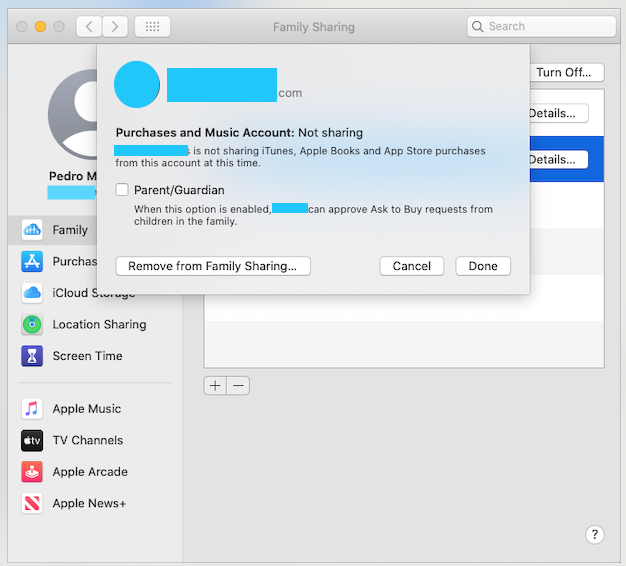Image resolution: width=626 pixels, height=566 pixels.
Task: Confirm dialog with Done button
Action: coord(483,266)
